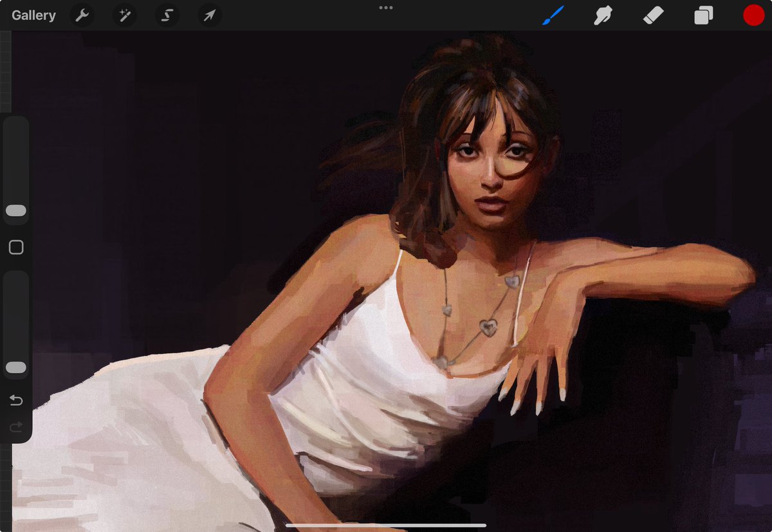Activate the Transform arrow tool

pyautogui.click(x=208, y=15)
